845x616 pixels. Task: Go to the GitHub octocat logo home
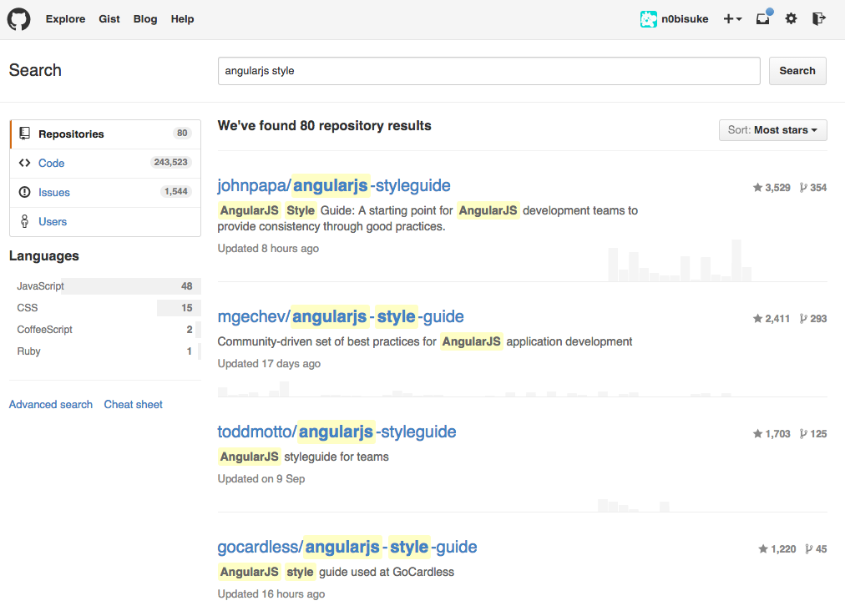click(x=19, y=19)
